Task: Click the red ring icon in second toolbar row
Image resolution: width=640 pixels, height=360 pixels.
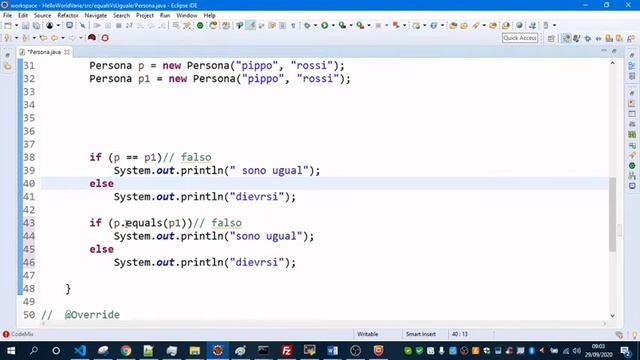Action: (x=105, y=38)
